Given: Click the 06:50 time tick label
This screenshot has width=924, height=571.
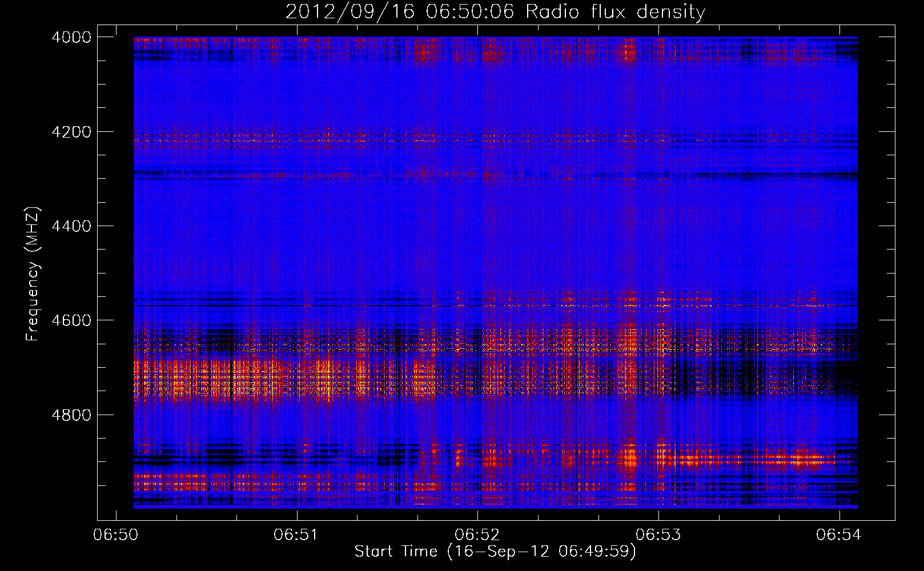Looking at the screenshot, I should 116,535.
